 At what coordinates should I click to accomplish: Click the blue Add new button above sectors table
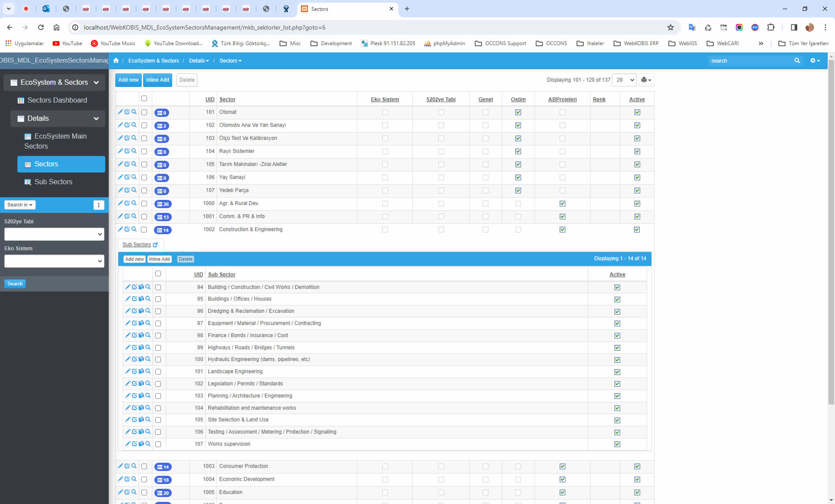(x=128, y=80)
